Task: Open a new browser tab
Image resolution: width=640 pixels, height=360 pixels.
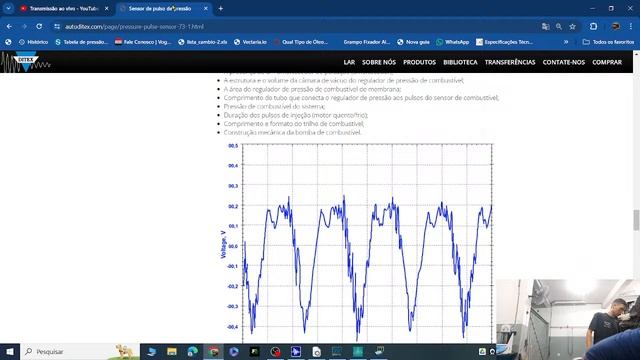Action: tap(220, 9)
